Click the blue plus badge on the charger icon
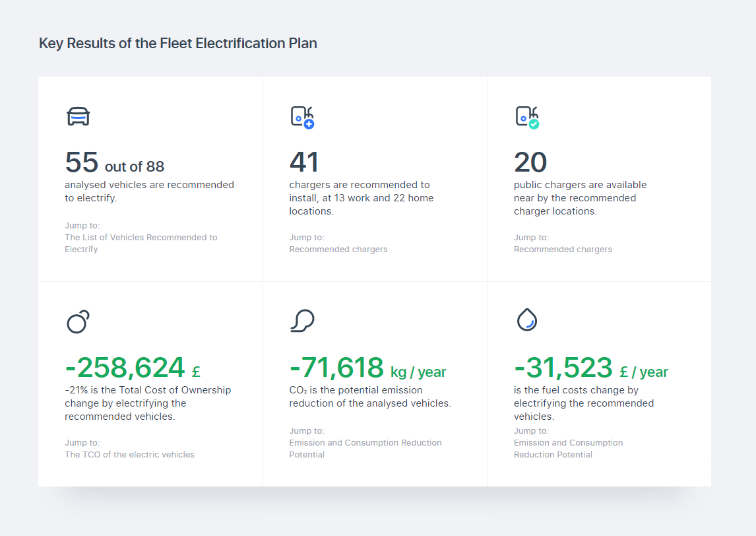The height and width of the screenshot is (536, 756). (309, 124)
